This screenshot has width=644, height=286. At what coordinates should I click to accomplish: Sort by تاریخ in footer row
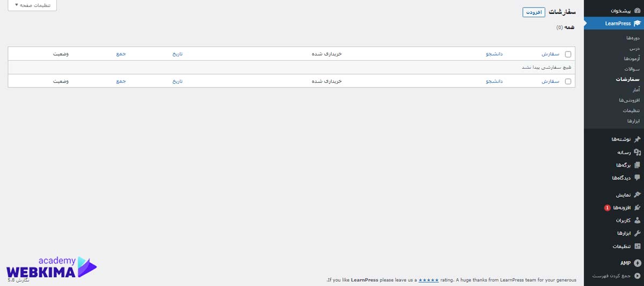tap(177, 81)
